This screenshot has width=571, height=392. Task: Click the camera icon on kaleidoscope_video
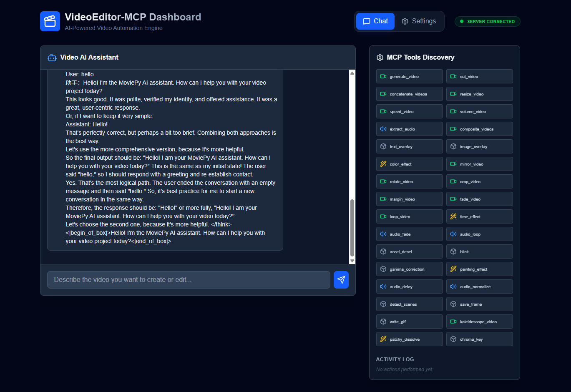pyautogui.click(x=453, y=322)
